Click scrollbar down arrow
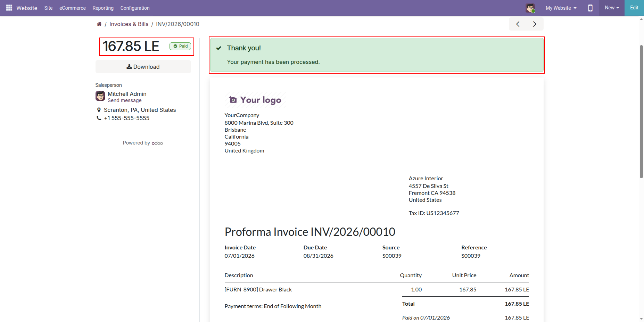 (x=641, y=319)
